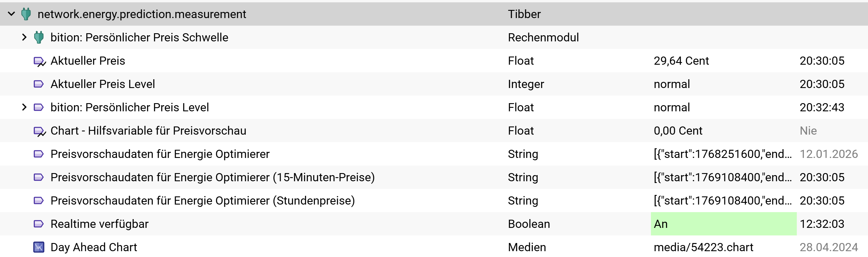Viewport: 868px width, 257px height.
Task: Click the Realtime verfügbar variable icon
Action: 39,224
